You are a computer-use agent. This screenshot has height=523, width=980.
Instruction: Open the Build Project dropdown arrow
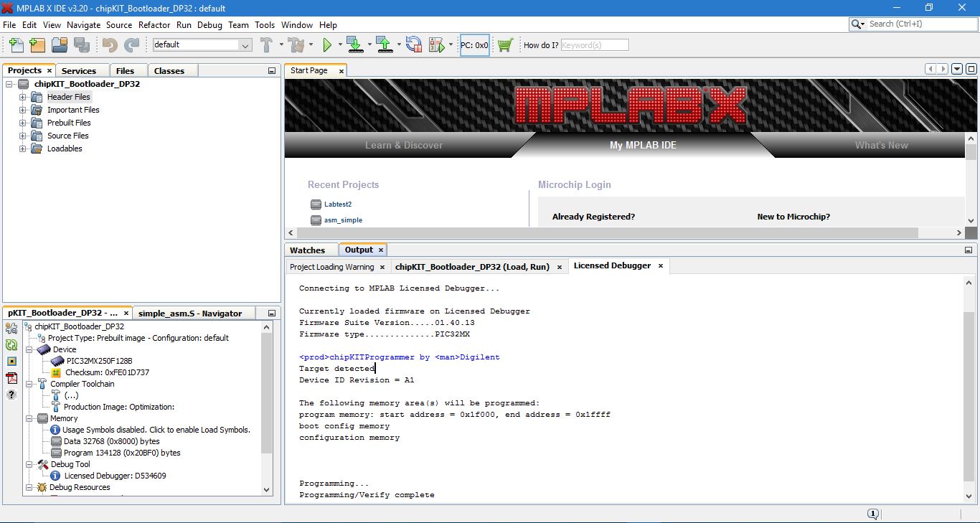click(281, 44)
